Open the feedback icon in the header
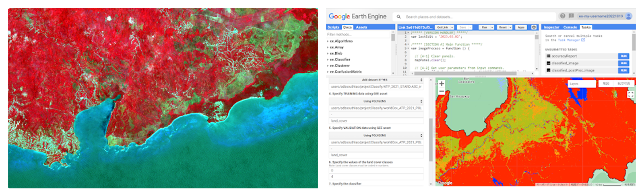 pos(571,16)
